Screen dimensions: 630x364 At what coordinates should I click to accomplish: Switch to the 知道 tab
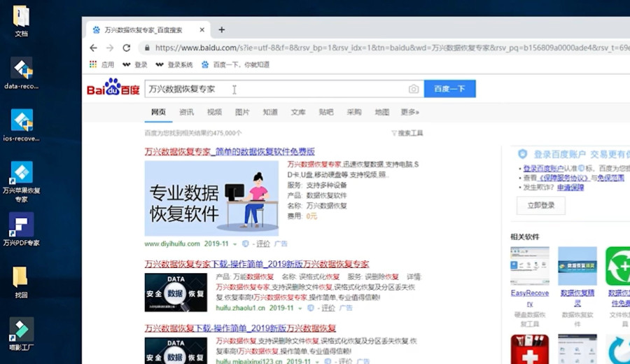(270, 112)
